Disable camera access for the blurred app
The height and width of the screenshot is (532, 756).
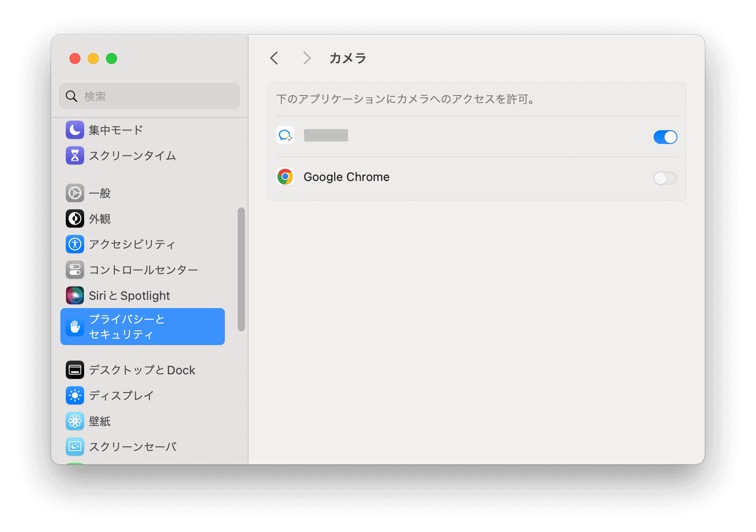pyautogui.click(x=665, y=137)
